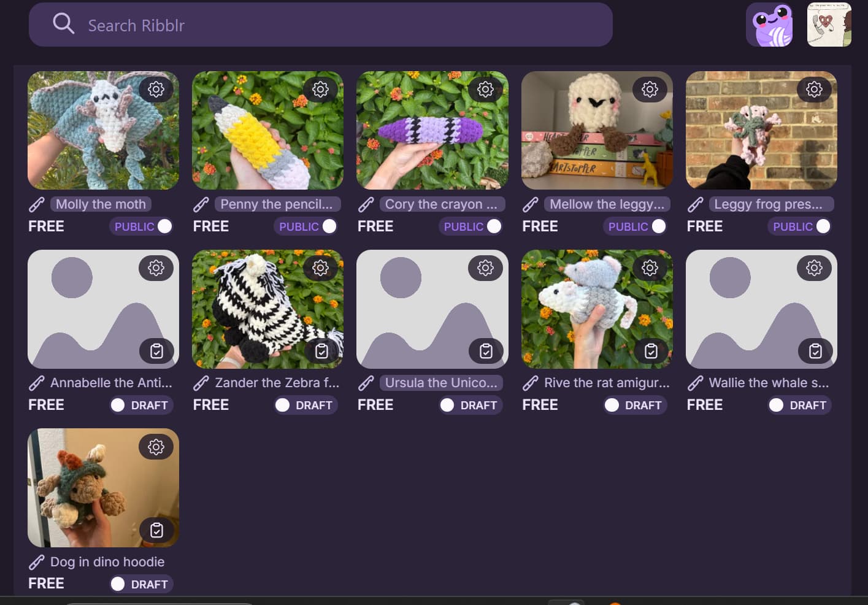Click the Ursula the Unico... title
868x605 pixels.
[441, 383]
